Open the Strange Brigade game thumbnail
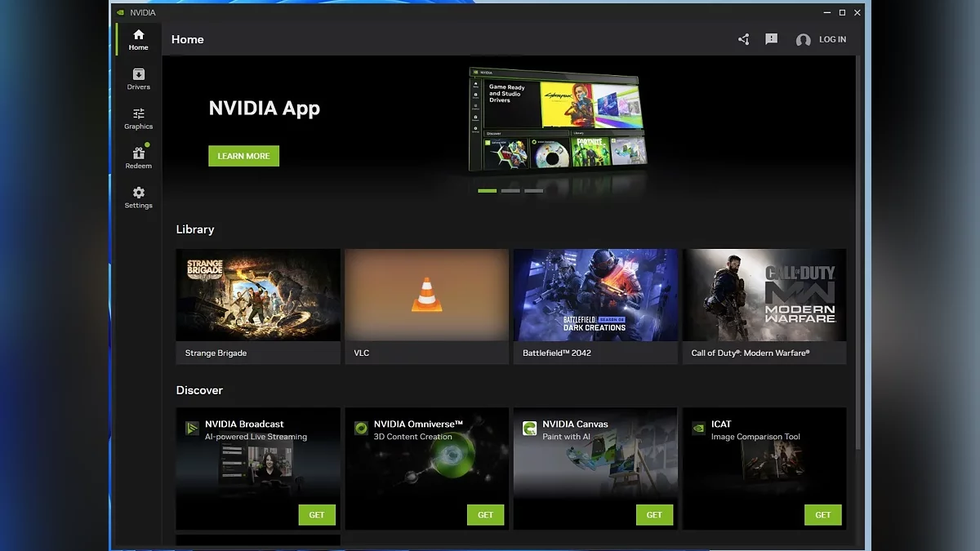This screenshot has height=551, width=980. 258,295
